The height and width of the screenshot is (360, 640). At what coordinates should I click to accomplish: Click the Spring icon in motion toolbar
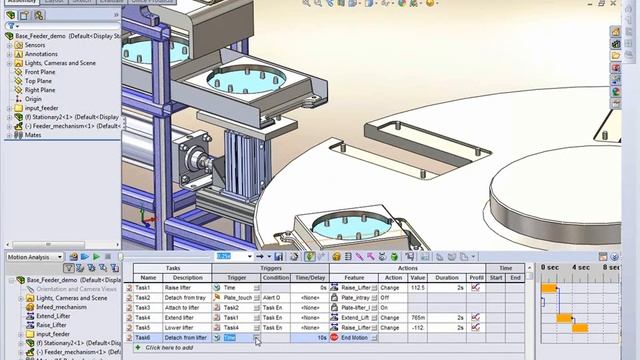click(x=348, y=257)
